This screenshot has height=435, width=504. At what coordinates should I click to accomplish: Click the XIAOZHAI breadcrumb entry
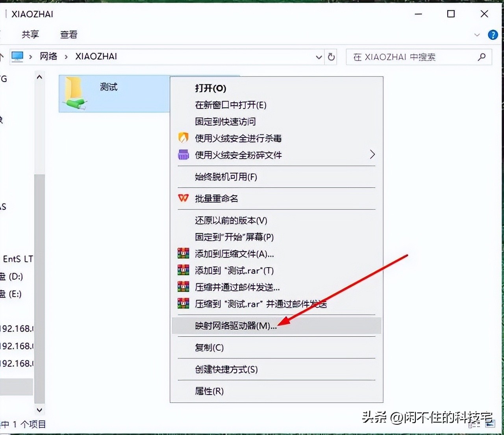tap(95, 56)
